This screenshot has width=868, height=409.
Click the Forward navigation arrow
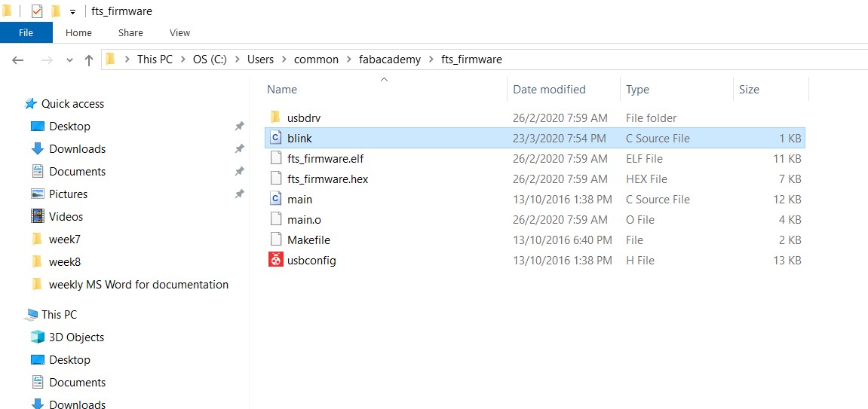click(x=47, y=60)
